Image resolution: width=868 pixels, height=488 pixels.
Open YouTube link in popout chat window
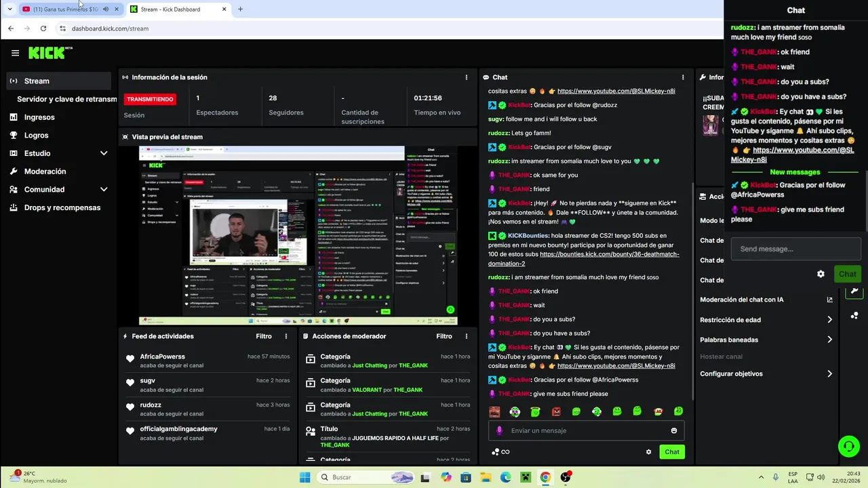792,155
